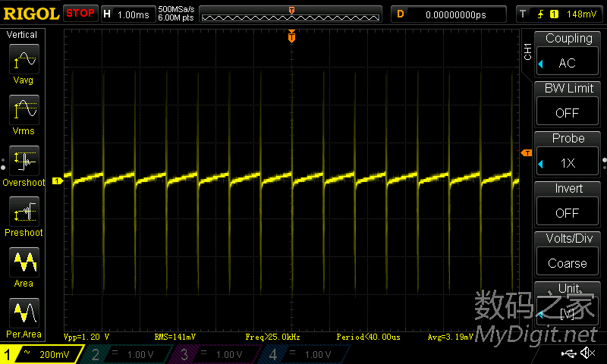Click the RIGOL logo
The image size is (607, 364).
pyautogui.click(x=31, y=14)
